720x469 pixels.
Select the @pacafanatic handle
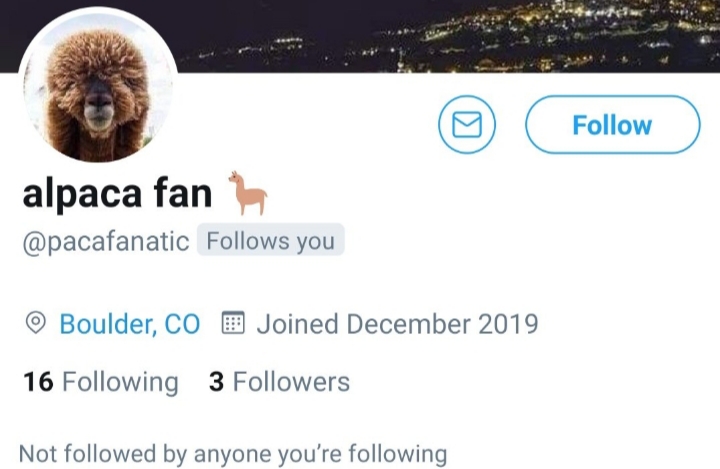(x=106, y=241)
